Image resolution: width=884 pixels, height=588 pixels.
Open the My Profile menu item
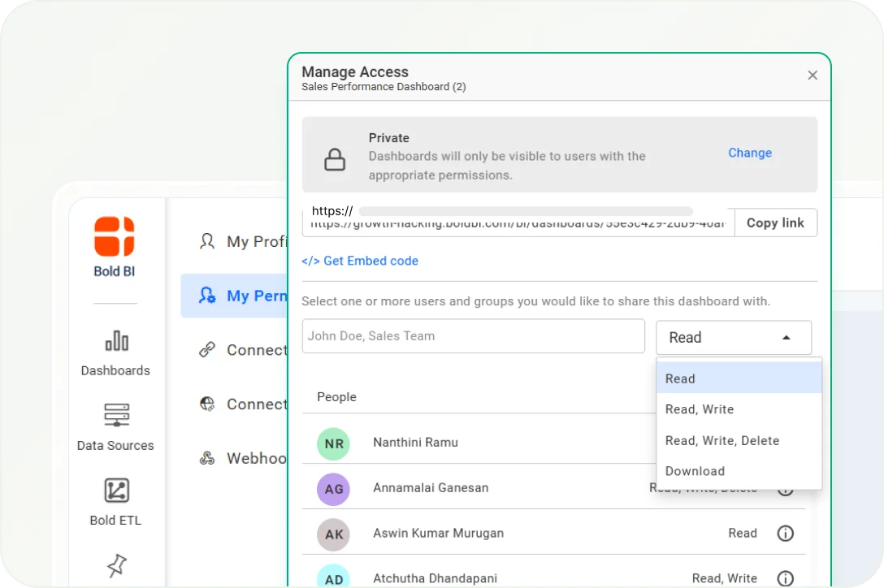pyautogui.click(x=244, y=242)
